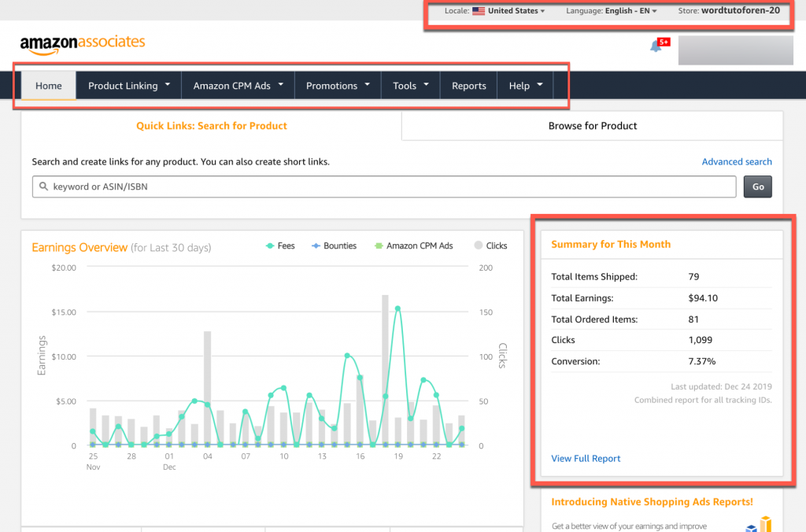Image resolution: width=806 pixels, height=532 pixels.
Task: Expand the Amazon CPM Ads menu
Action: [x=238, y=86]
